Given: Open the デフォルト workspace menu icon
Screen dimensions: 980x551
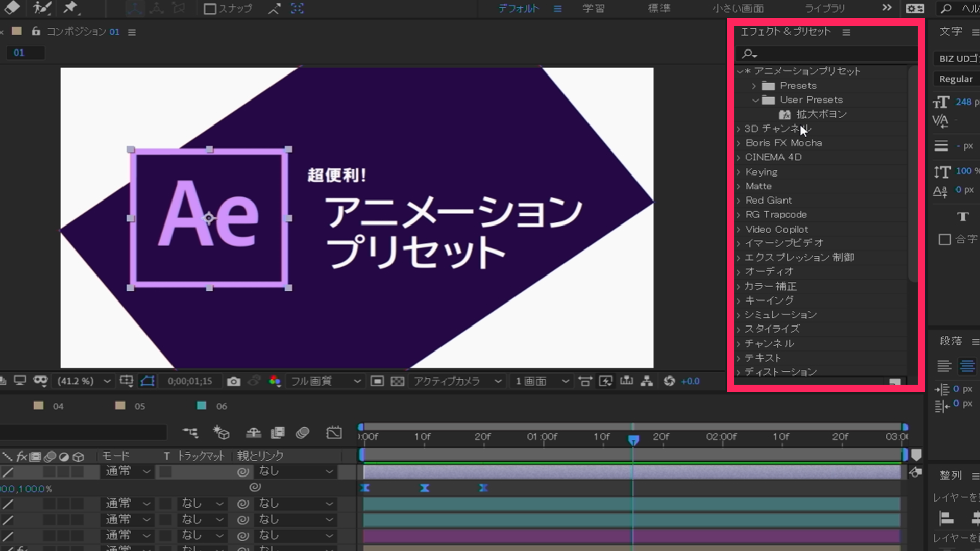Looking at the screenshot, I should 557,9.
